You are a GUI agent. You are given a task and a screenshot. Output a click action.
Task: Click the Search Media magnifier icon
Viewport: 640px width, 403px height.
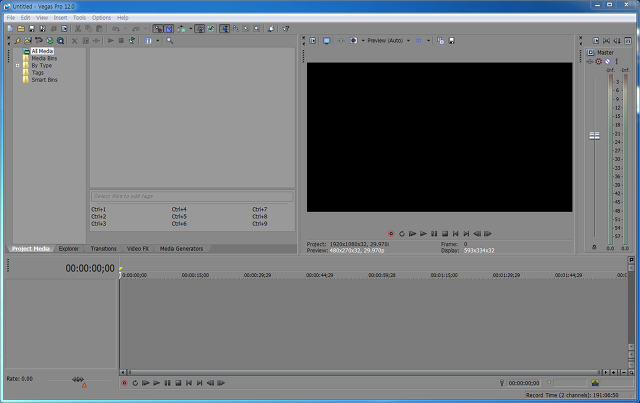click(x=169, y=41)
